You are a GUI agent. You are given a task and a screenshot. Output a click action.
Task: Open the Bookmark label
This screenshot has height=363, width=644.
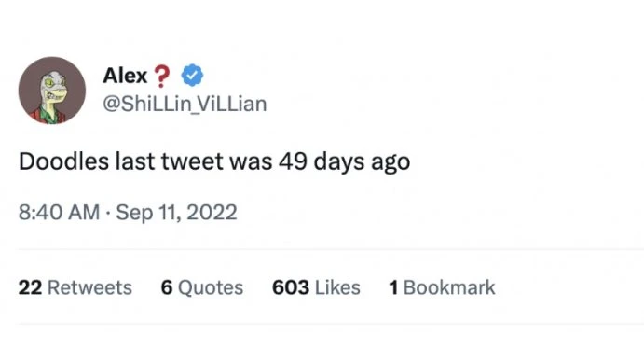click(x=449, y=287)
